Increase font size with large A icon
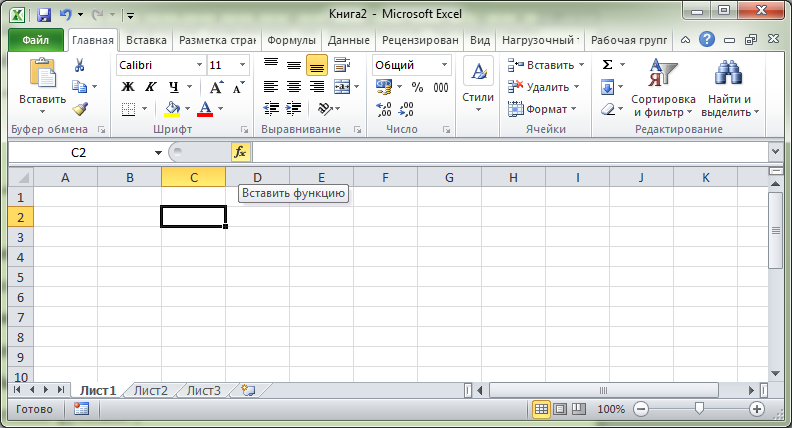The image size is (792, 428). click(x=216, y=87)
